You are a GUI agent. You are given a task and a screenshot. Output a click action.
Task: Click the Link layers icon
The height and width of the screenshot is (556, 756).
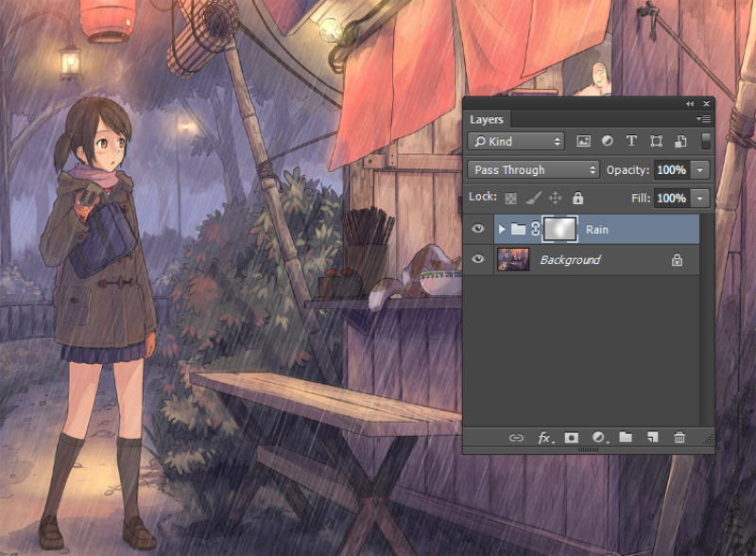(x=516, y=438)
